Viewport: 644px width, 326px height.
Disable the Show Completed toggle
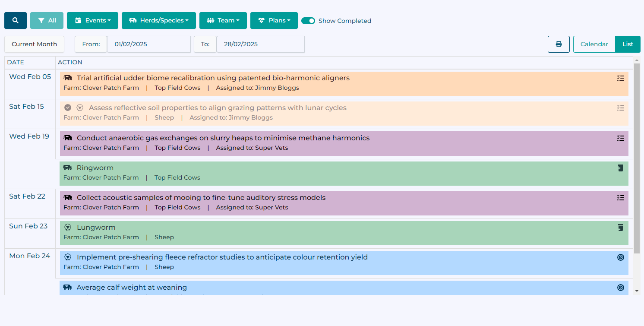tap(309, 20)
